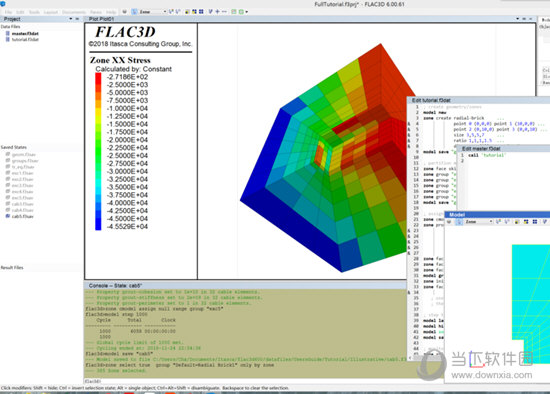Select exc2.f3sav saved state
The width and height of the screenshot is (550, 394).
point(22,179)
